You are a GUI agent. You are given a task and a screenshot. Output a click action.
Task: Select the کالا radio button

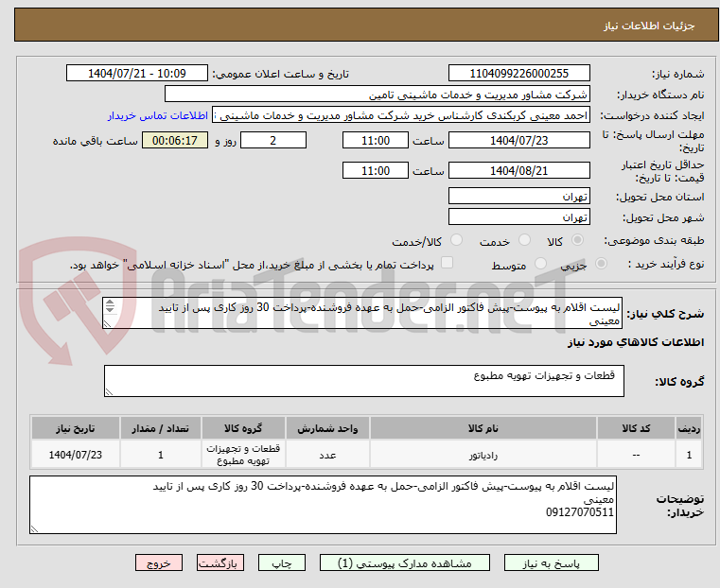tap(577, 240)
